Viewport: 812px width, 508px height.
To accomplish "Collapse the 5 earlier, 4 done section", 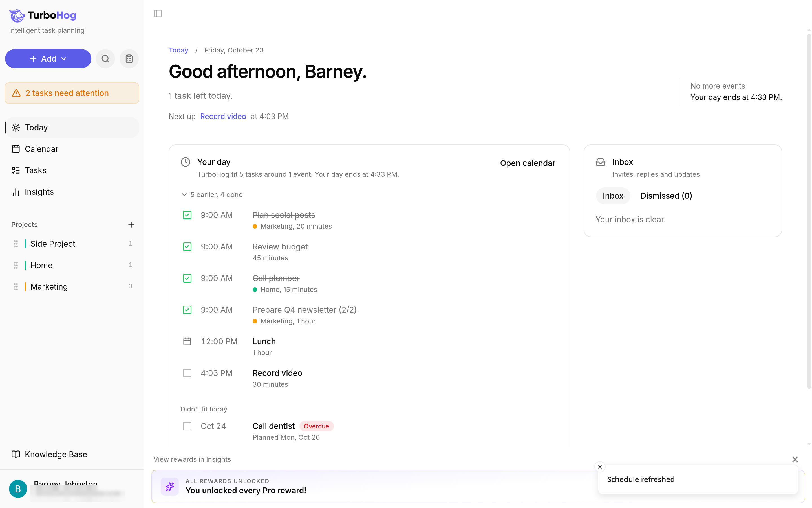I will point(212,194).
